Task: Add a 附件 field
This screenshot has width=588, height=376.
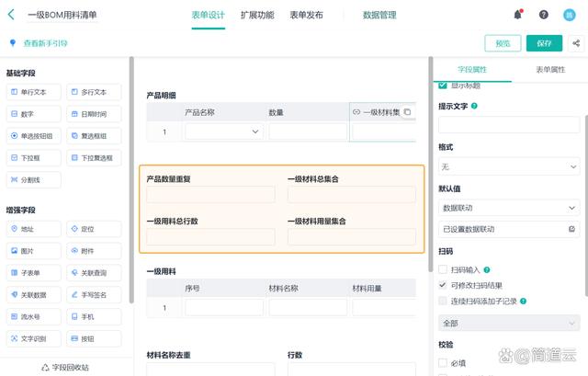Action: pos(94,251)
